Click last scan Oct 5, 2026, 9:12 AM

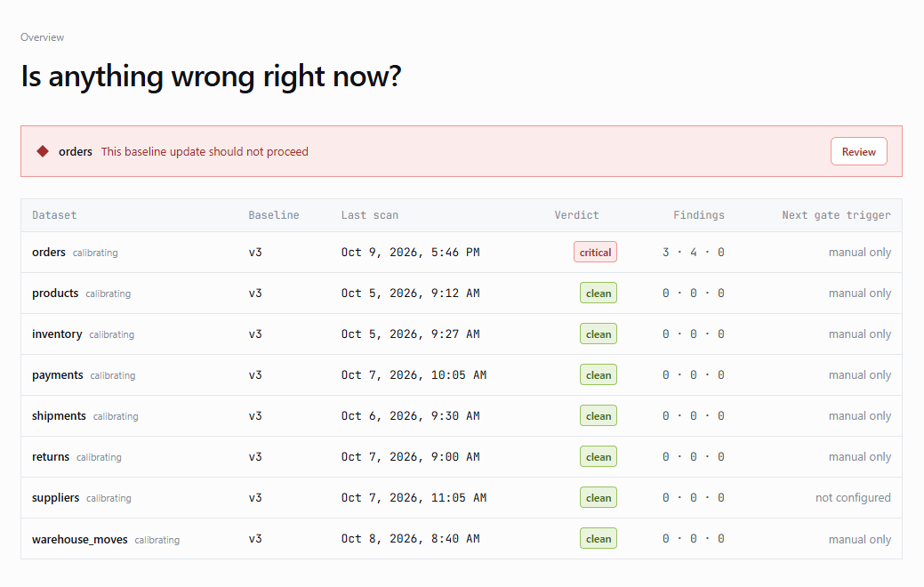pos(410,293)
